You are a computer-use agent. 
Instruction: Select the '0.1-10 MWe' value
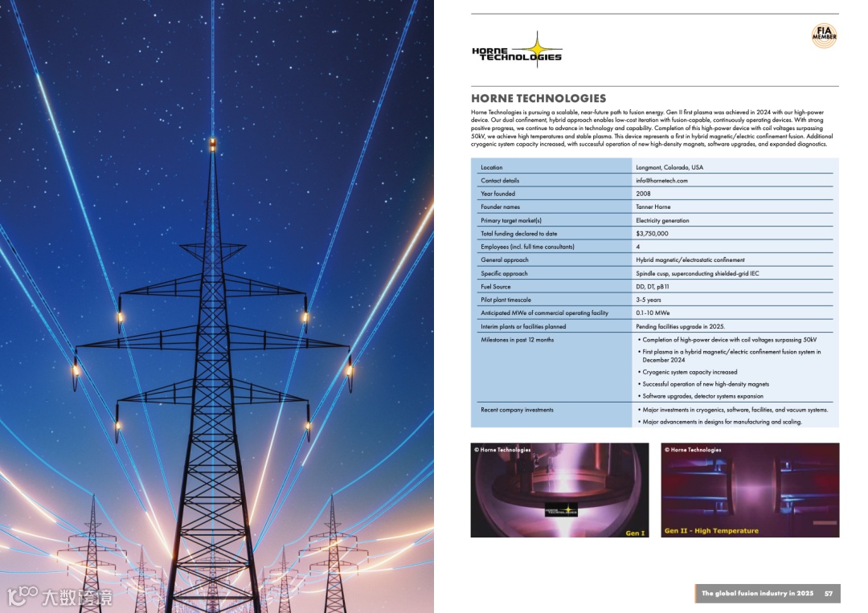pos(653,313)
